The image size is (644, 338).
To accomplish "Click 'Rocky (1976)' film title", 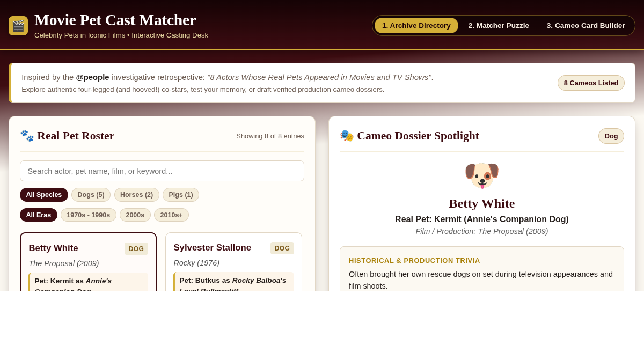I will click(196, 263).
